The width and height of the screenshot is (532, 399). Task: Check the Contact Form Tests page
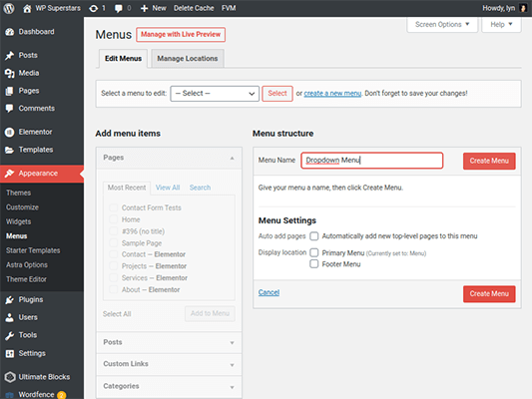pos(114,207)
